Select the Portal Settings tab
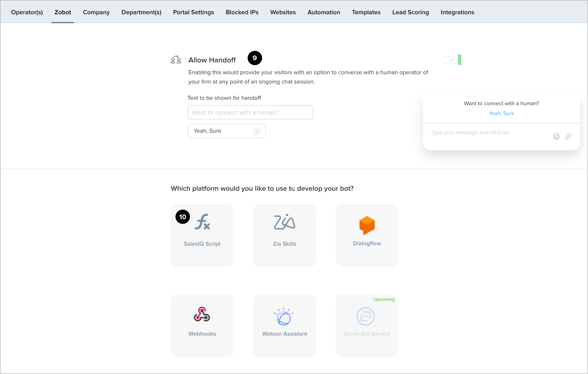 [193, 12]
